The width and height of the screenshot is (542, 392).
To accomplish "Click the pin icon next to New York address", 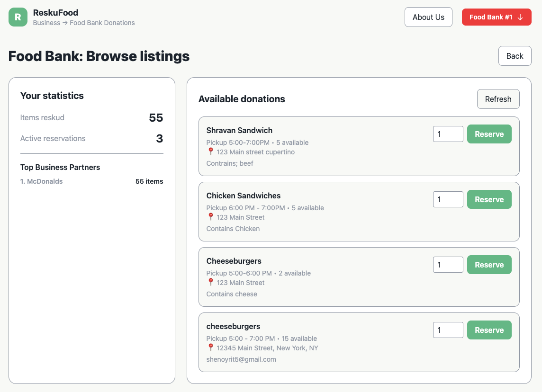I will click(x=211, y=347).
